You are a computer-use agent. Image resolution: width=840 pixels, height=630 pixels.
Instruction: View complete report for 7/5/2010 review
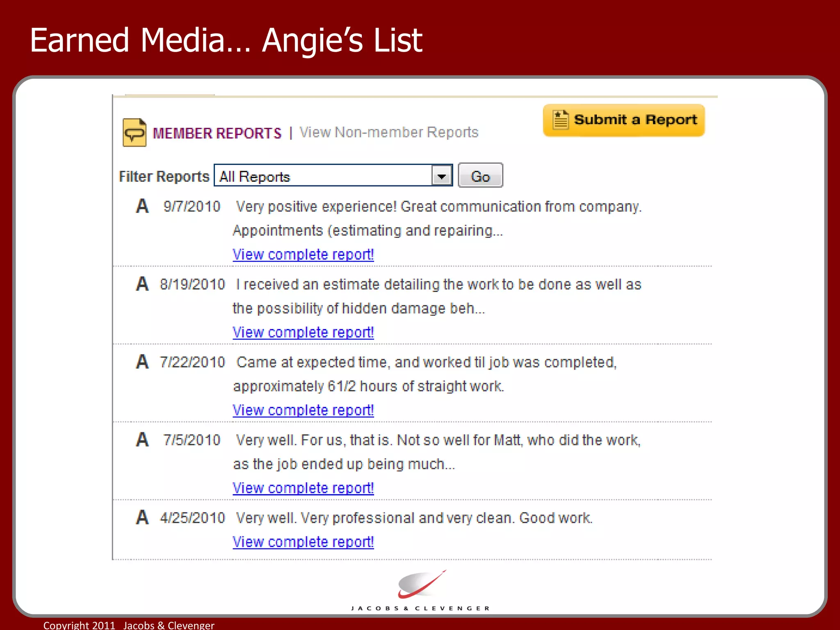303,488
